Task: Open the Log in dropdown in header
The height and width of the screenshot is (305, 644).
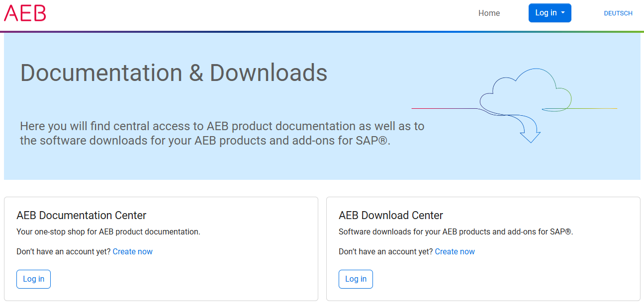Action: [x=549, y=13]
